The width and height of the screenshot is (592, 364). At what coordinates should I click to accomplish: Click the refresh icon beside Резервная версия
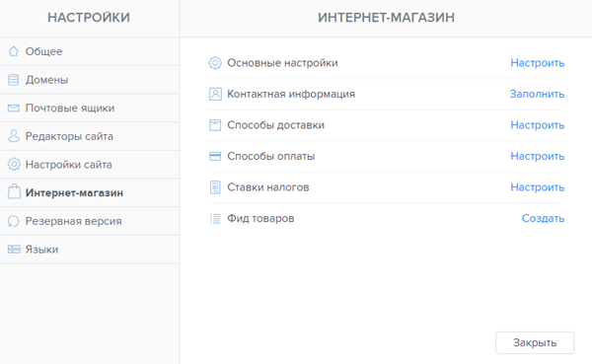14,221
